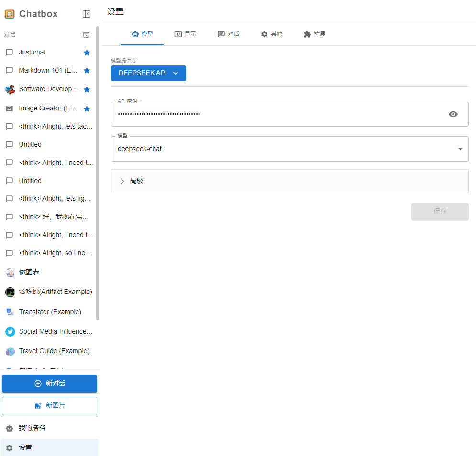Viewport: 476px width, 456px height.
Task: Show the API key with eye icon
Action: 453,114
